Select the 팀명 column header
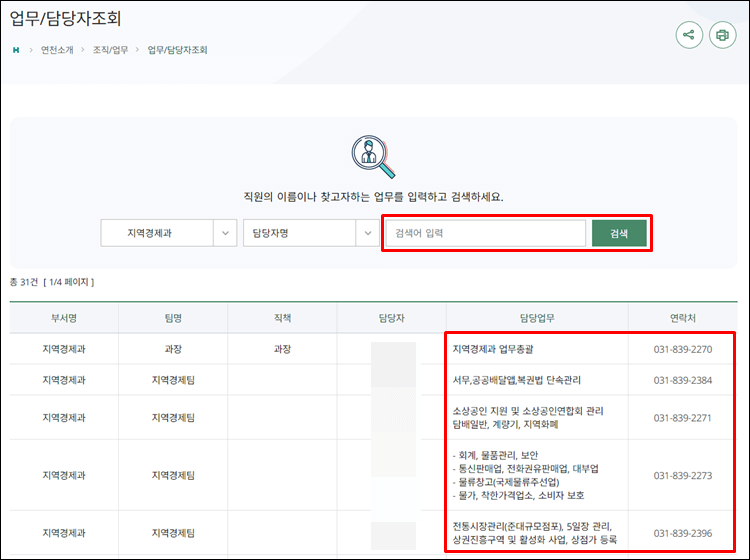Image resolution: width=750 pixels, height=560 pixels. click(173, 318)
